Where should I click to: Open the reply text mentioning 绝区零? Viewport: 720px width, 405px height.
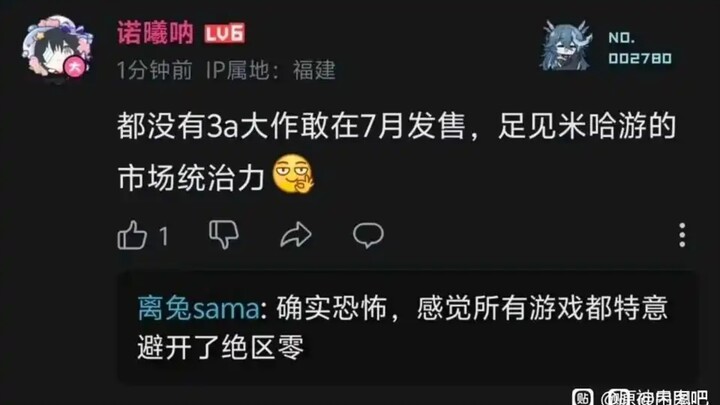tap(402, 327)
